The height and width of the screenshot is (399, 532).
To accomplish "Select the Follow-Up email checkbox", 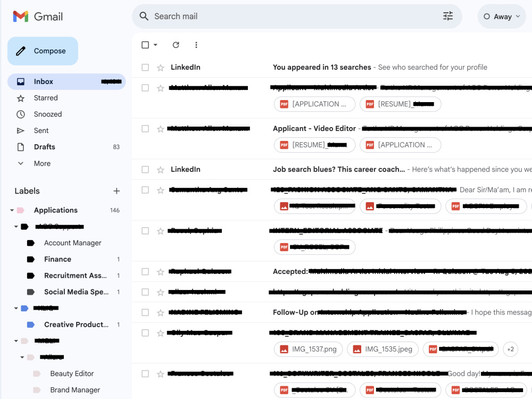I will 145,312.
